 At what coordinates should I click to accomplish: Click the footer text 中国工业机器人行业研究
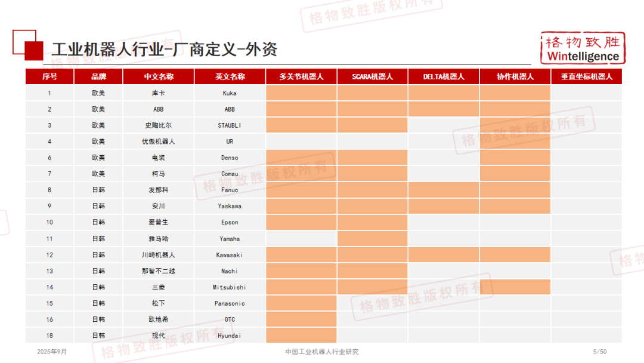(322, 352)
